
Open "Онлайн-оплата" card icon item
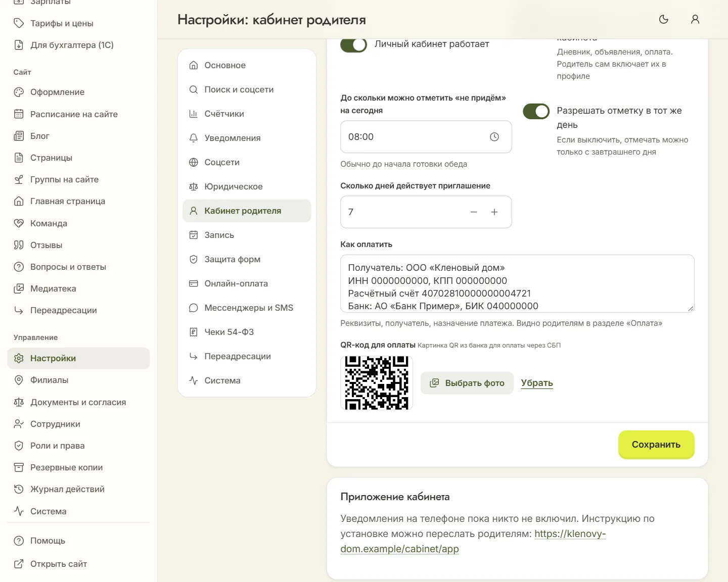[247, 283]
